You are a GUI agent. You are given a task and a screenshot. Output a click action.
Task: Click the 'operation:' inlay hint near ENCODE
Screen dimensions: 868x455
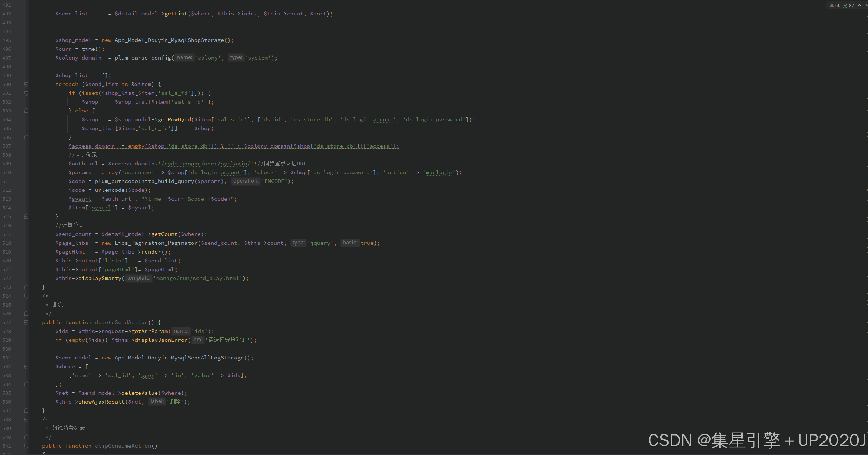246,181
